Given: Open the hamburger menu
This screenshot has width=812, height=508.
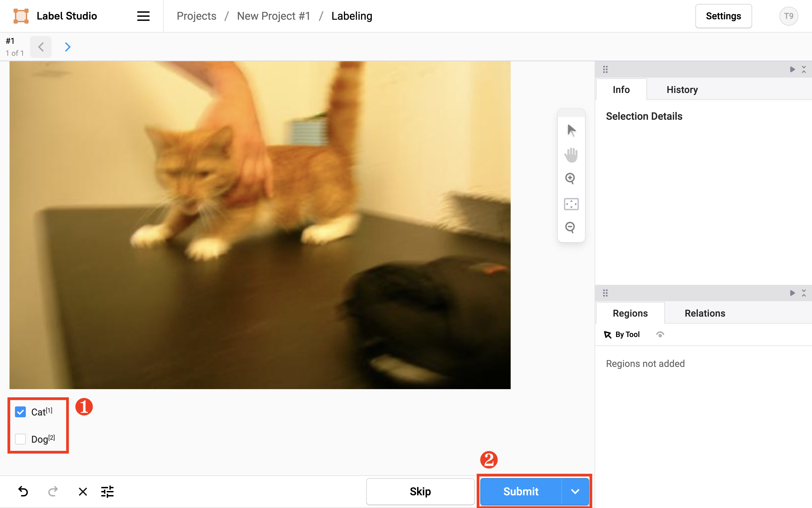Looking at the screenshot, I should pos(143,16).
